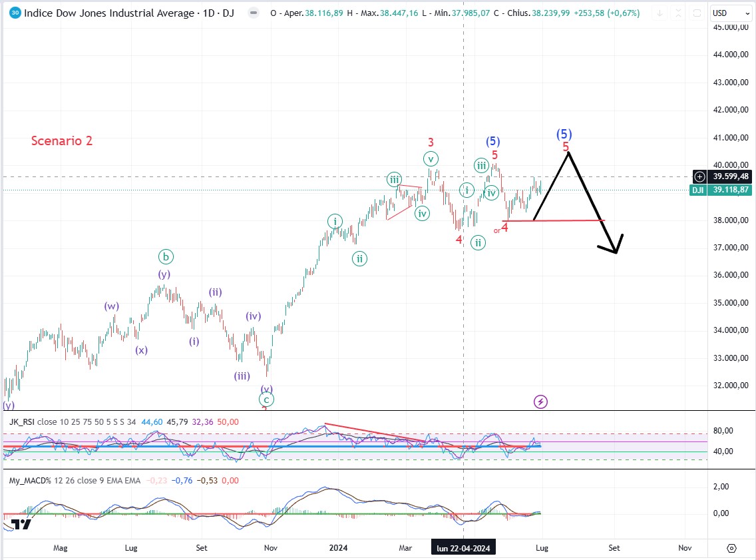Click the DJI price axis tag
Image resolution: width=756 pixels, height=560 pixels.
tap(697, 190)
